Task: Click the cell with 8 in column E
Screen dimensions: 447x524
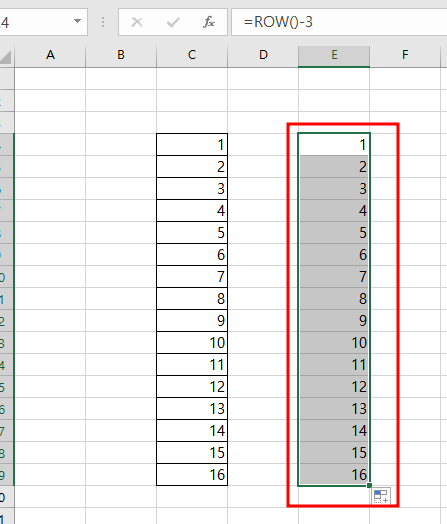Action: pos(334,298)
